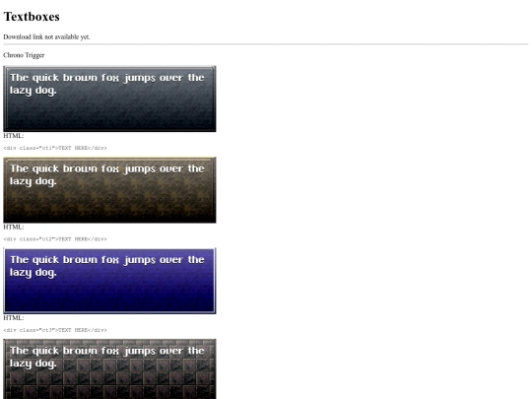Click the "HTML:" label below the slate-gray textbox
The width and height of the screenshot is (532, 399).
(x=14, y=136)
